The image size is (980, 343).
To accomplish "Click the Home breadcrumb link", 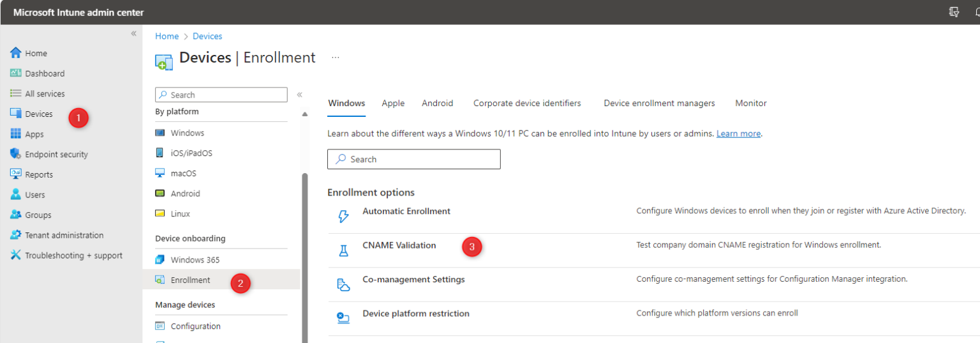I will click(x=167, y=36).
